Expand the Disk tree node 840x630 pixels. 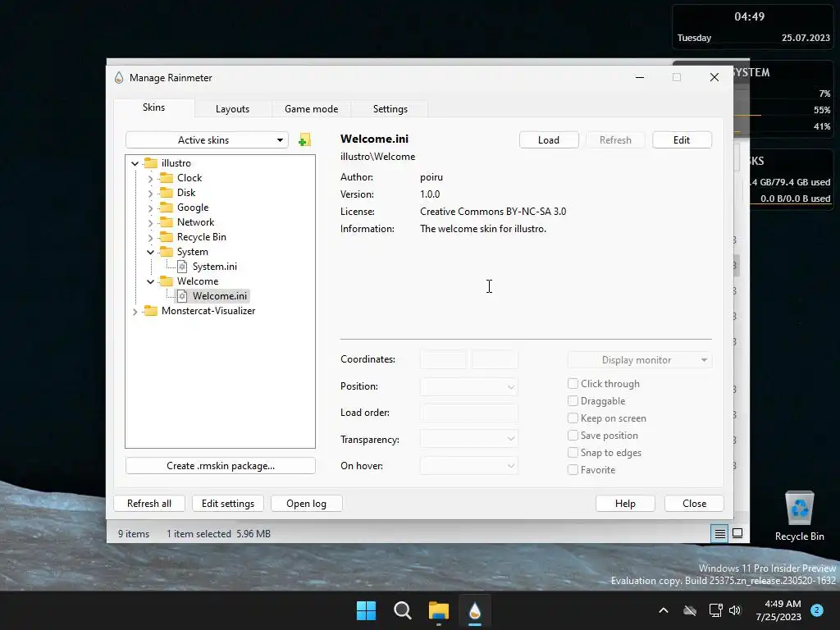(151, 193)
